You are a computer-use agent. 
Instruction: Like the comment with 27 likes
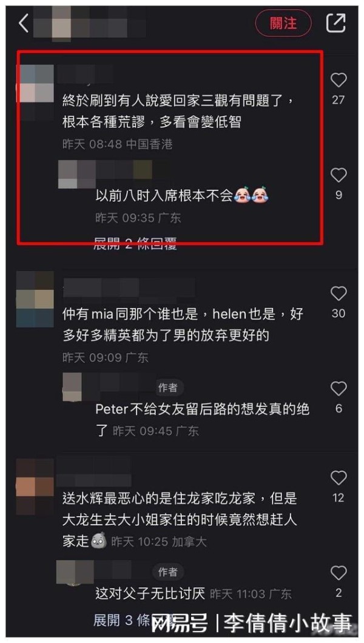point(339,80)
